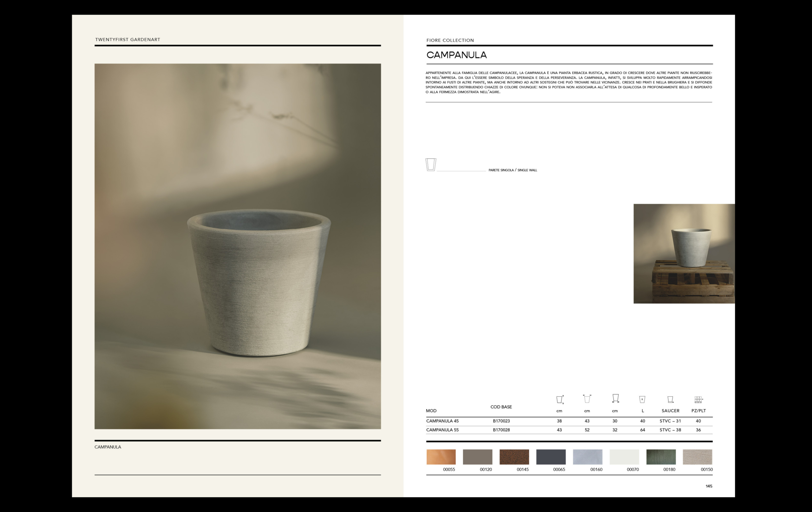This screenshot has height=512, width=812.
Task: Select the rust brown 00145 swatch
Action: [514, 457]
